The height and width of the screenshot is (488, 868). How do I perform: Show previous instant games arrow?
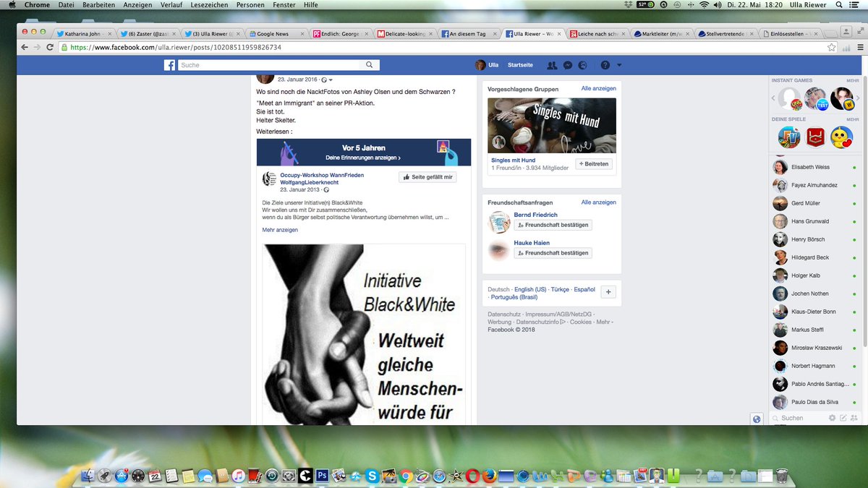click(773, 98)
